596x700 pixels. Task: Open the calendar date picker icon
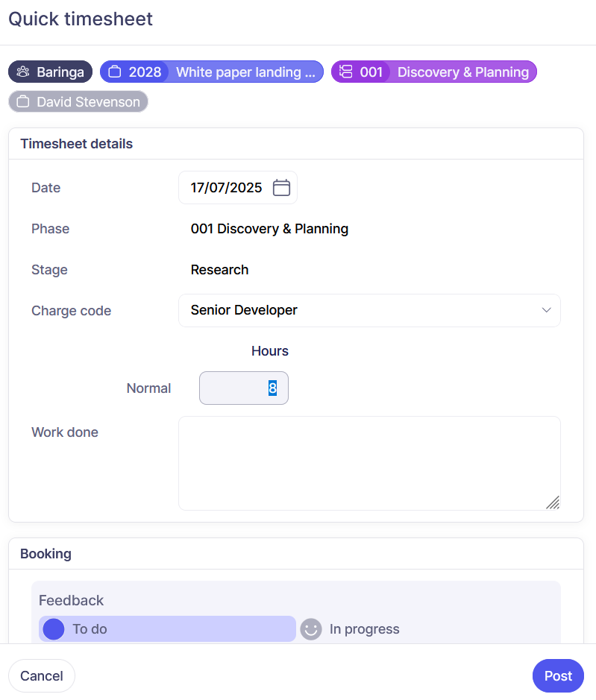click(281, 188)
